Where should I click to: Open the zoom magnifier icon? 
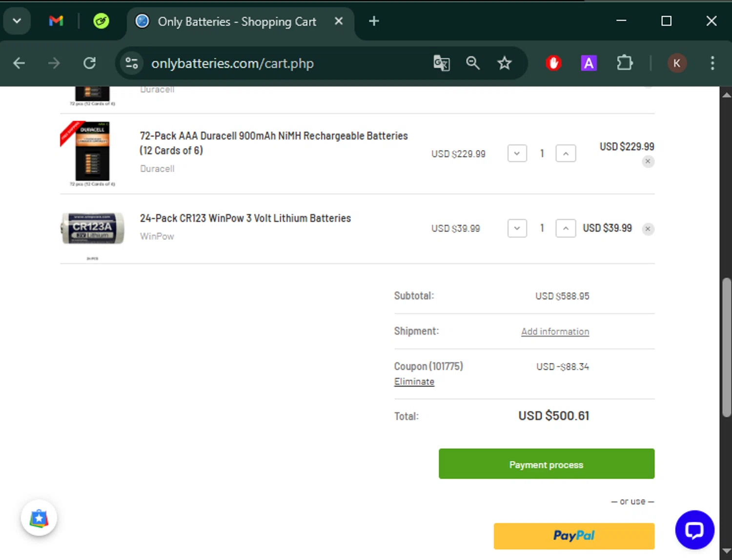[472, 63]
